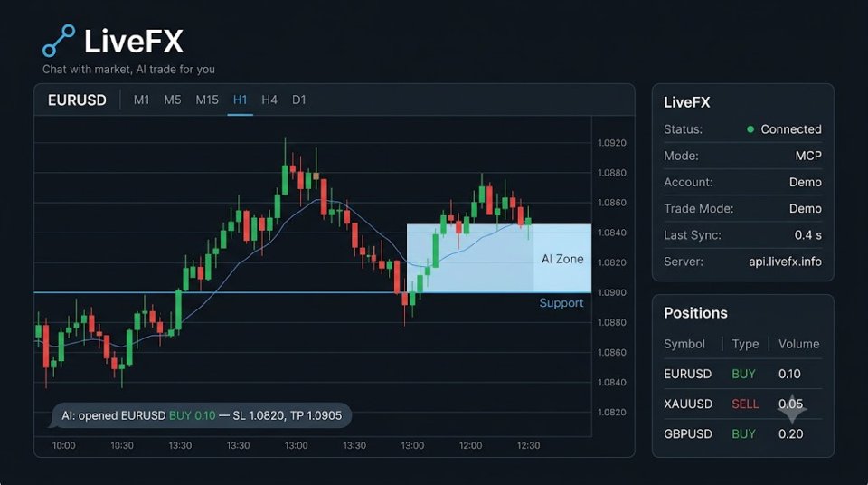
Task: Click the Account Demo value
Action: click(806, 182)
